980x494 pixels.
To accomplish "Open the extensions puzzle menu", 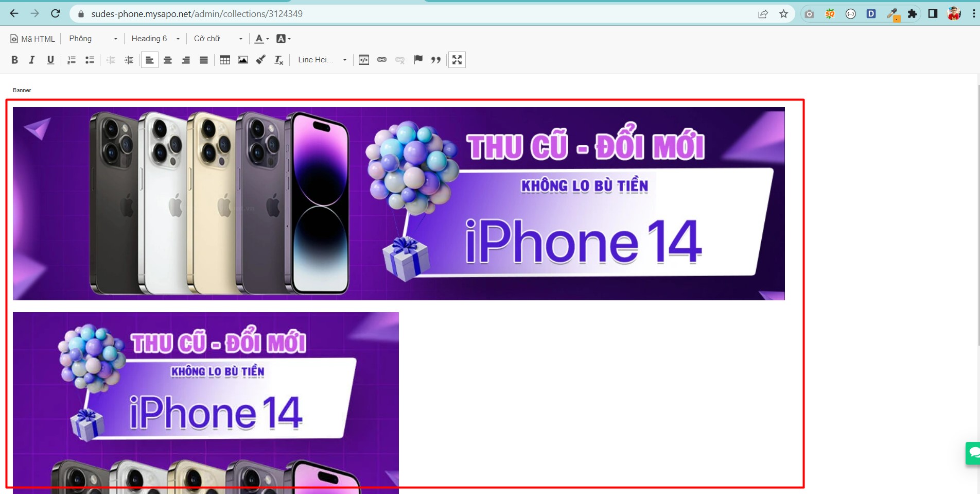I will tap(912, 14).
